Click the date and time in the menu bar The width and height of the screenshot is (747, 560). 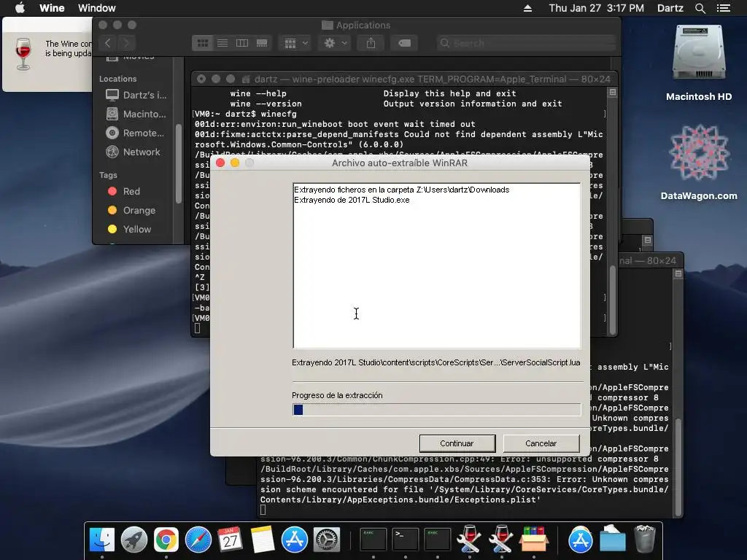596,8
